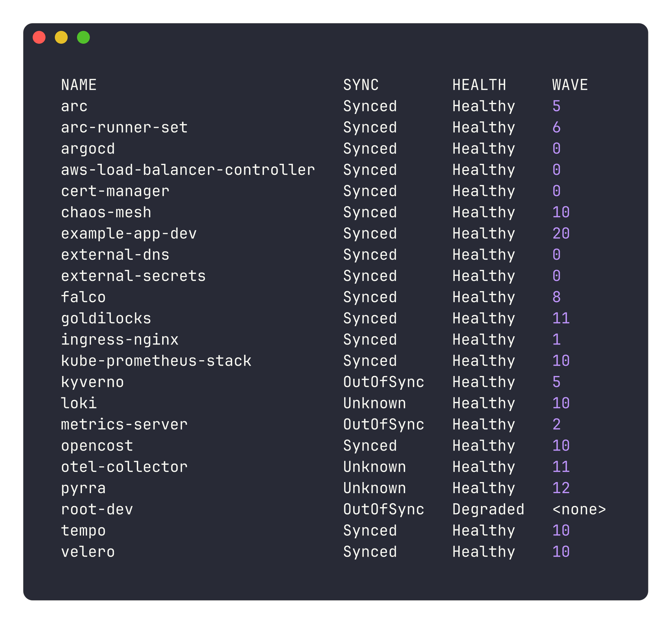Viewport: 672px width, 624px height.
Task: Select the loki app name
Action: pyautogui.click(x=79, y=403)
